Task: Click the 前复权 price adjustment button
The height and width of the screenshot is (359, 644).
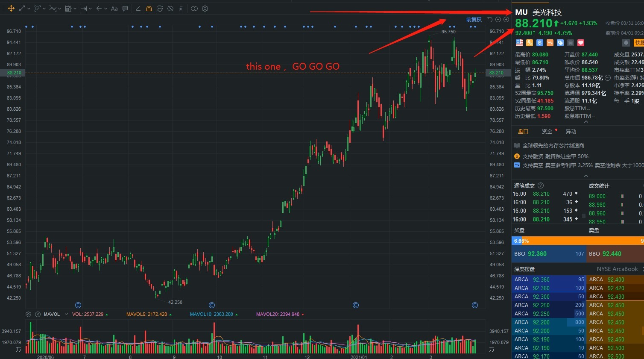Action: [474, 20]
